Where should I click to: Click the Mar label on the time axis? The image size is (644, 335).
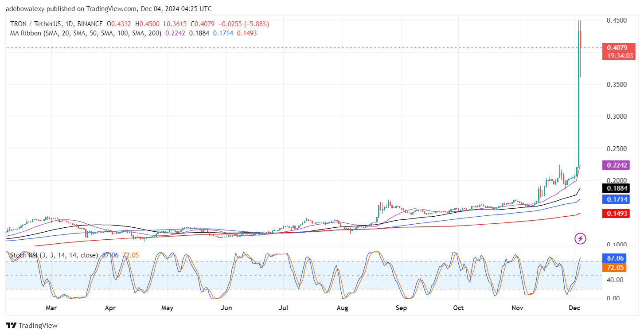(51, 308)
